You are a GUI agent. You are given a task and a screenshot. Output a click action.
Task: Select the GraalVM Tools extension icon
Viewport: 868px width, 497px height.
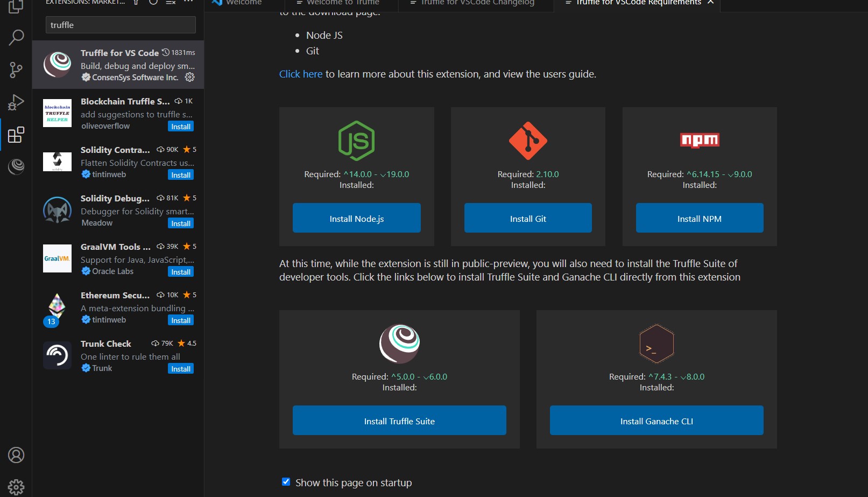[57, 258]
